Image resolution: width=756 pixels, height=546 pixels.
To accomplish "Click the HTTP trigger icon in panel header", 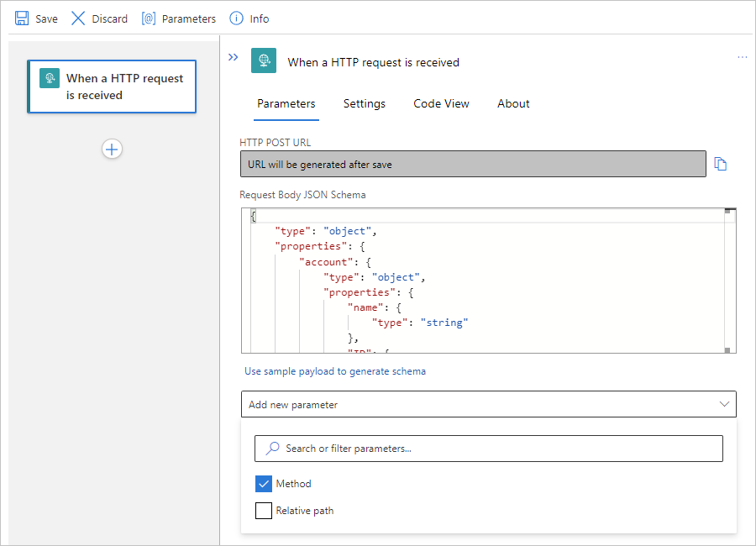I will tap(264, 61).
